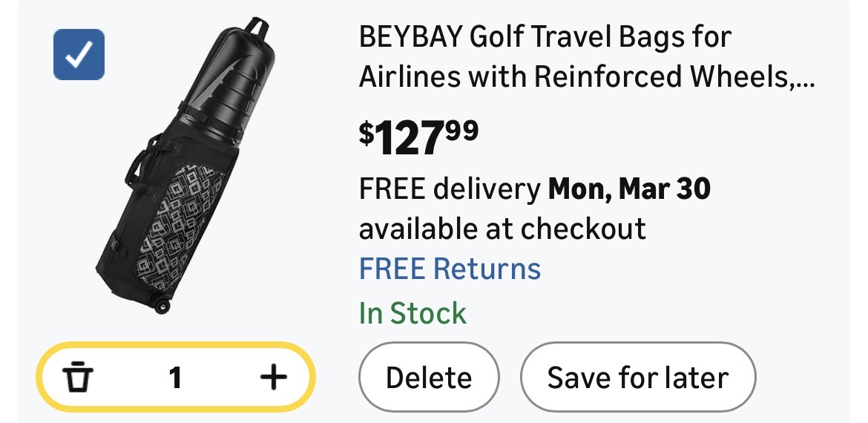868x423 pixels.
Task: Click the Airlines with Reinforced Wheels title line
Action: pyautogui.click(x=586, y=76)
